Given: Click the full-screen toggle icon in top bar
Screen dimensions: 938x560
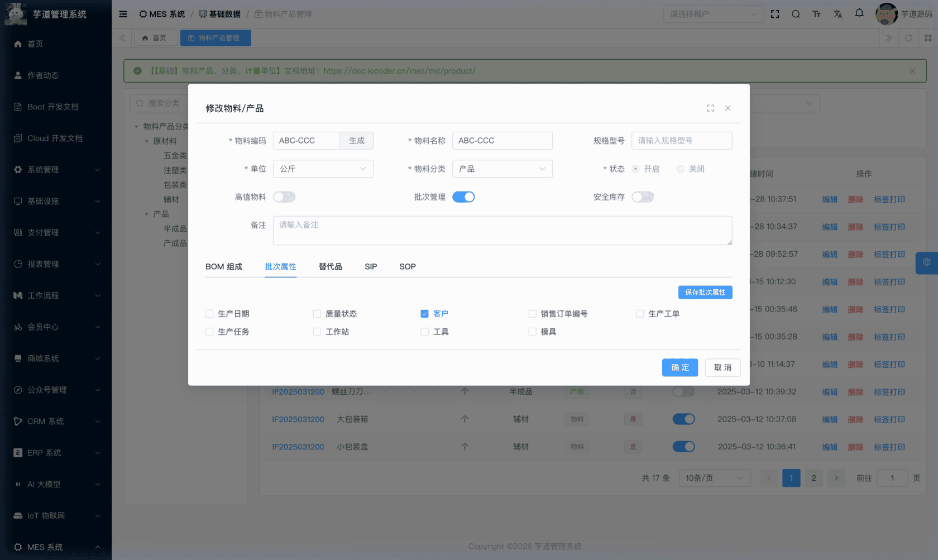Looking at the screenshot, I should 775,14.
